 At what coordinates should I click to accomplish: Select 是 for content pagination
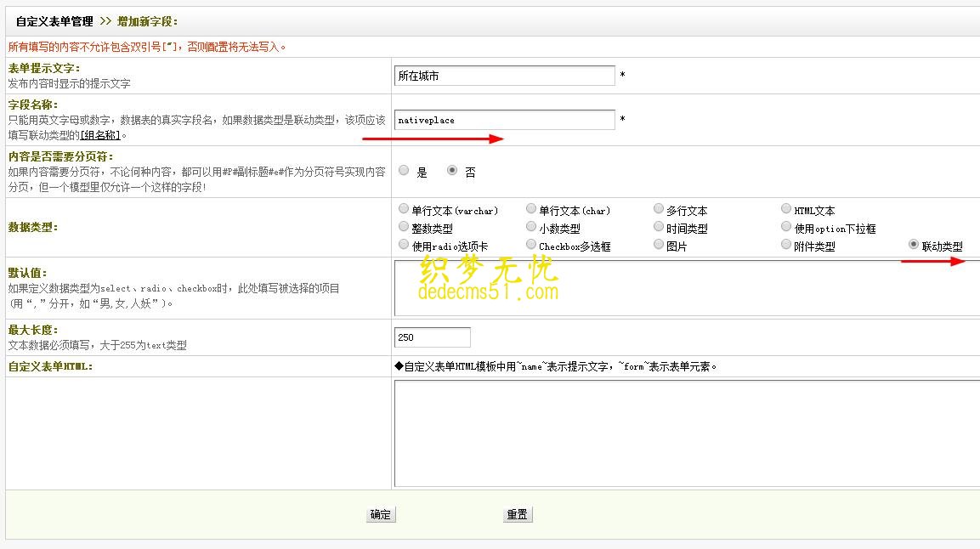click(404, 170)
